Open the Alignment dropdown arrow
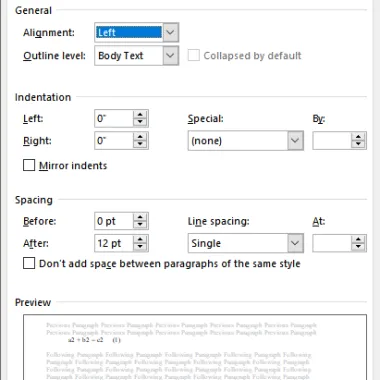Image resolution: width=380 pixels, height=380 pixels. tap(170, 32)
